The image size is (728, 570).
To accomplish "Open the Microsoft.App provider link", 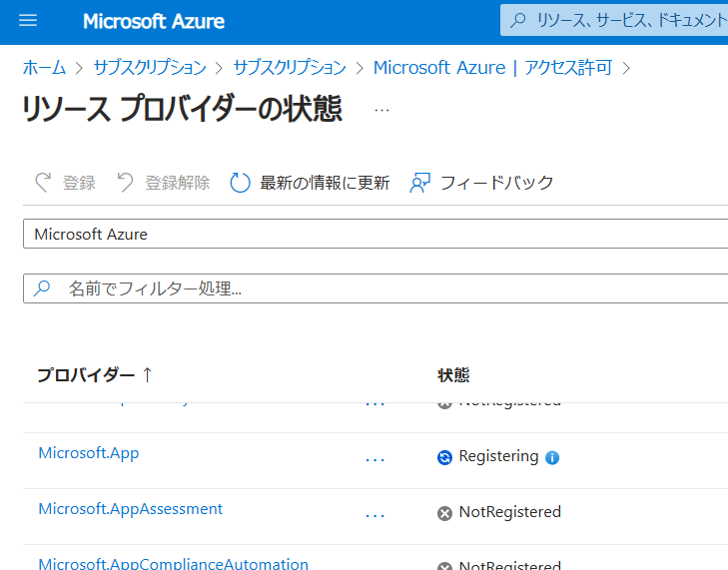I will pos(89,453).
